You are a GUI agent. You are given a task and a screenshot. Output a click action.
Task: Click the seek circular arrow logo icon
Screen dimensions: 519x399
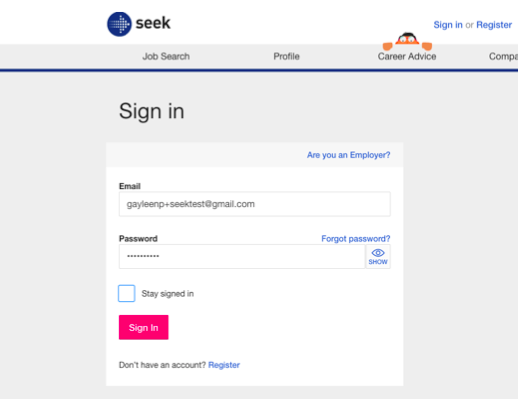click(119, 24)
